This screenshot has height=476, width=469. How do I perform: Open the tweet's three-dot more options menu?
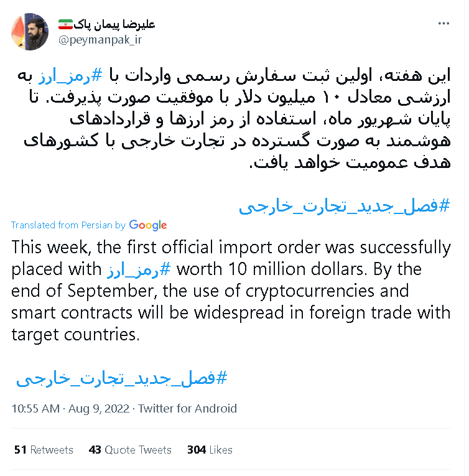tap(443, 24)
